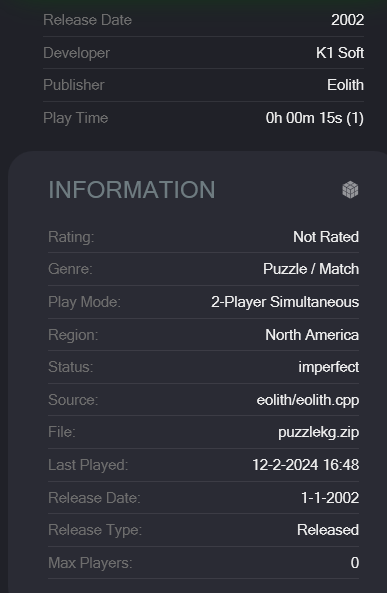Click the imperfect status value

point(328,367)
